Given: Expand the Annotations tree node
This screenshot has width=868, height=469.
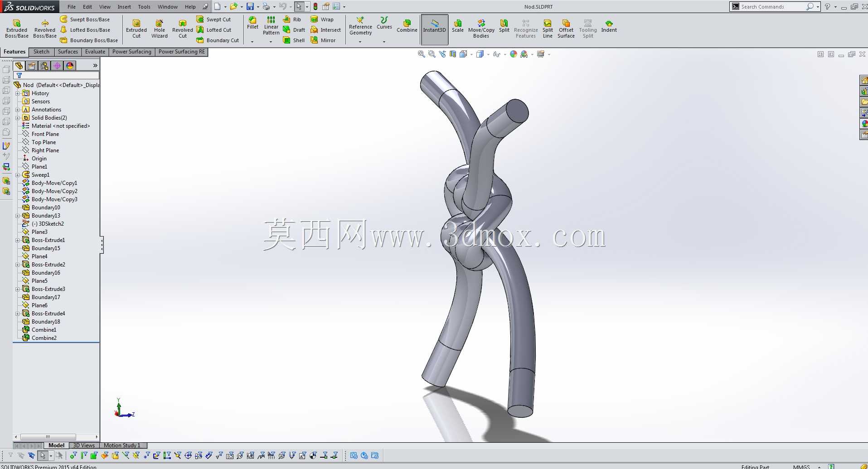Looking at the screenshot, I should click(18, 110).
